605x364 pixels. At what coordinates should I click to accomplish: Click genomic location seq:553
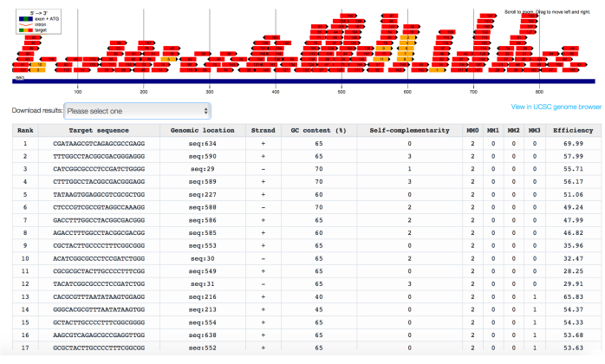(202, 246)
